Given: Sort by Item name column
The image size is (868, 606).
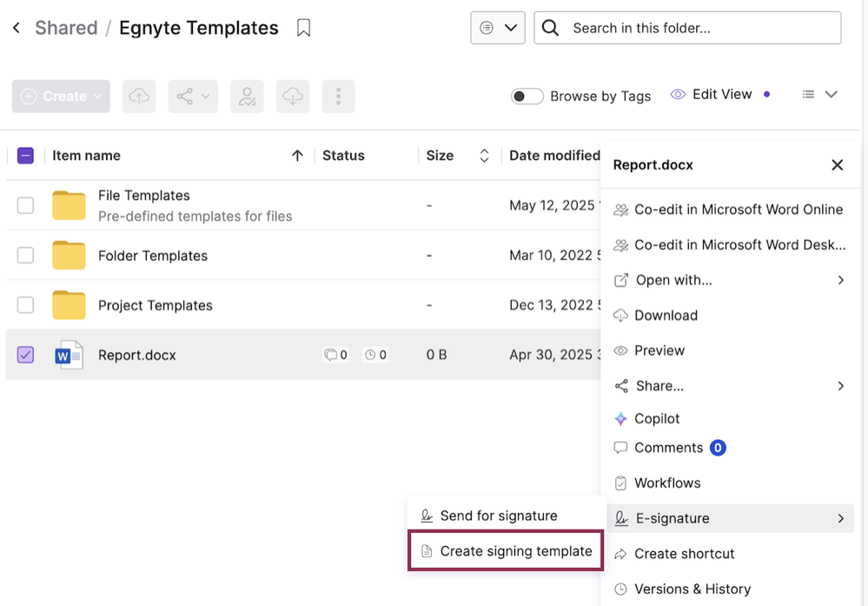Looking at the screenshot, I should click(x=86, y=156).
